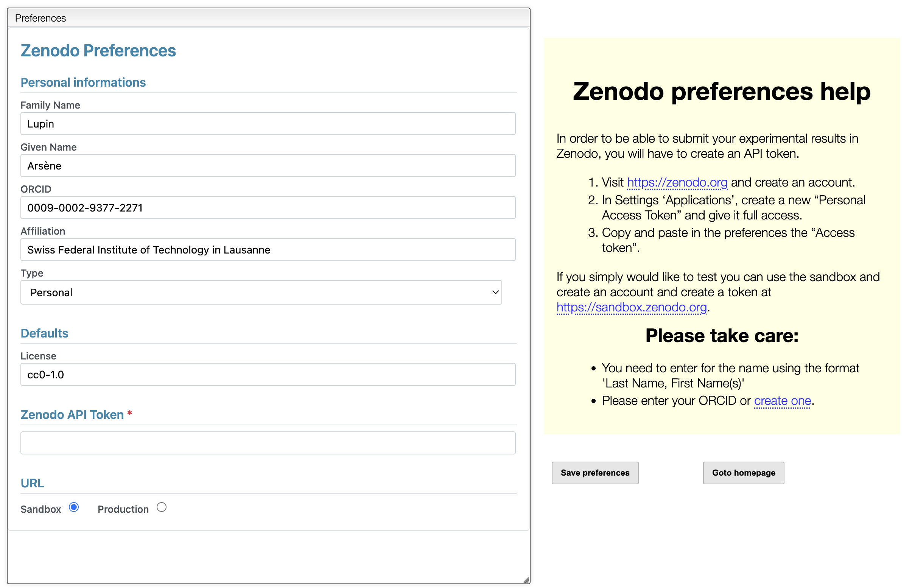Click the Production label text
This screenshot has height=588, width=912.
pyautogui.click(x=123, y=510)
